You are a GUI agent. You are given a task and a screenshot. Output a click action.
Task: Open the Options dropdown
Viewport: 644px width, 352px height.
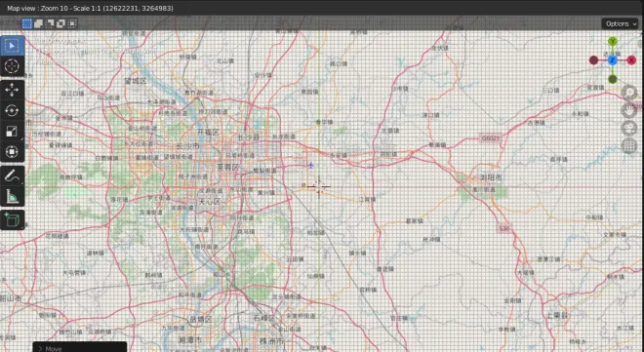(x=620, y=23)
